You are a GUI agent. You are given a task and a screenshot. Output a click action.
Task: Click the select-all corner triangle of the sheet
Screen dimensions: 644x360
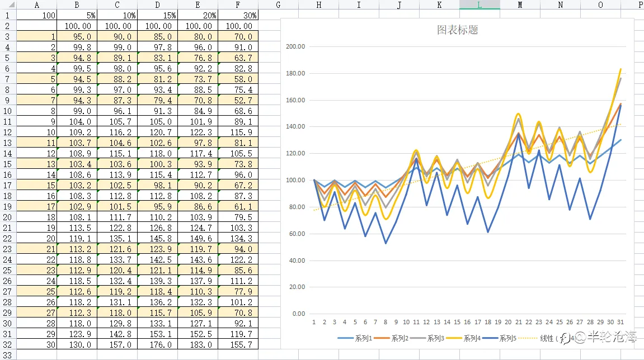click(x=8, y=5)
